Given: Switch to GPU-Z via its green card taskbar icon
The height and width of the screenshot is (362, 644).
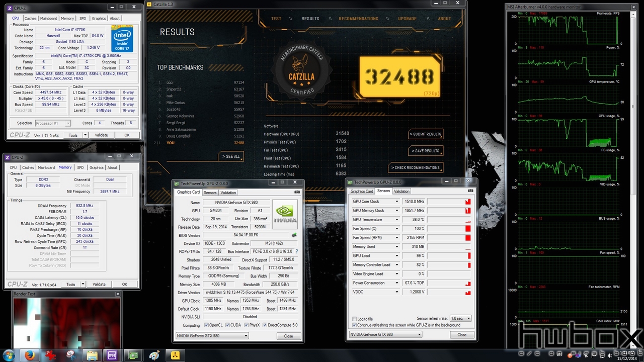Looking at the screenshot, I should coord(133,355).
